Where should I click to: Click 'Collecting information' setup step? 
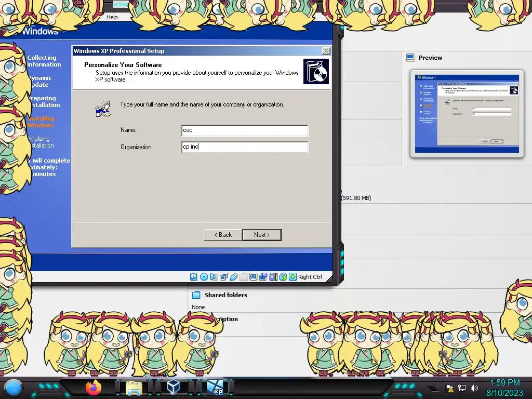coord(44,61)
